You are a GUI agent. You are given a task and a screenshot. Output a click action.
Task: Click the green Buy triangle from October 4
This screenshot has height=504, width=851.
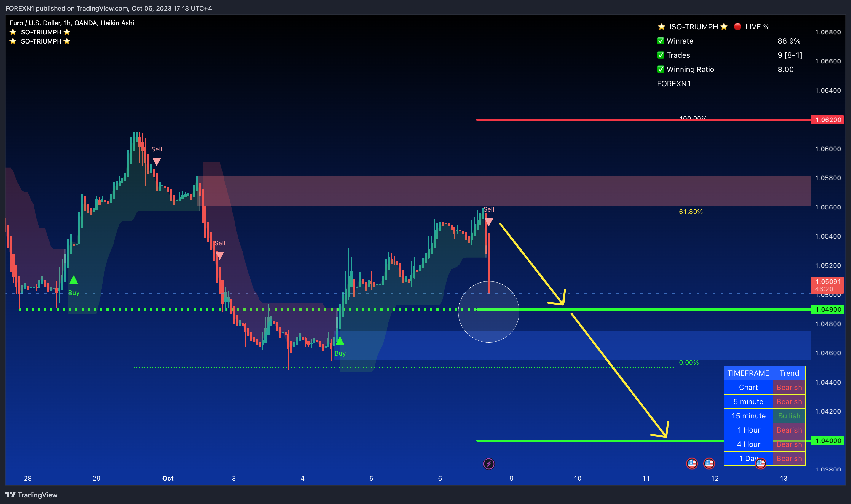[x=340, y=341]
